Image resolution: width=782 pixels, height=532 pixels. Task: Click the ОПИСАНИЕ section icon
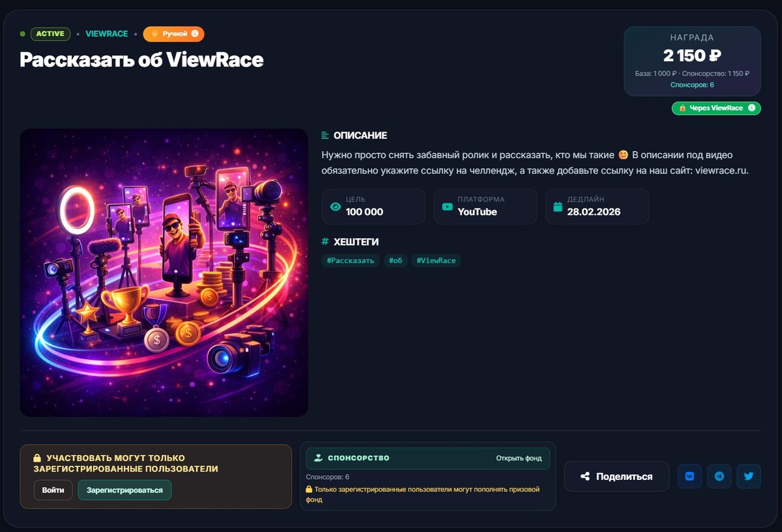[325, 135]
